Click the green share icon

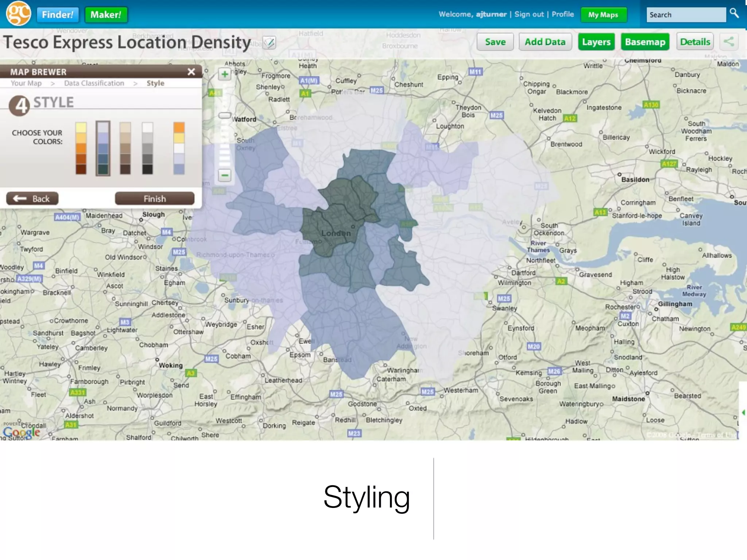click(729, 42)
